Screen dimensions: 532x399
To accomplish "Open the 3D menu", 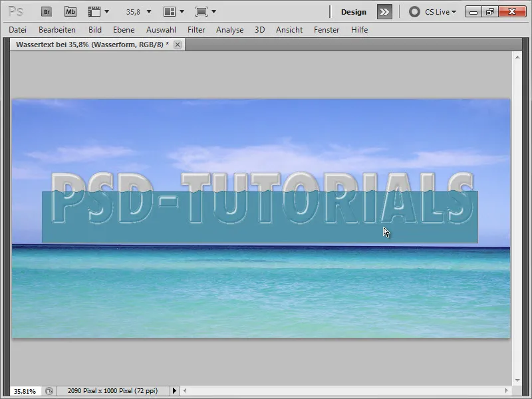I will [x=260, y=30].
